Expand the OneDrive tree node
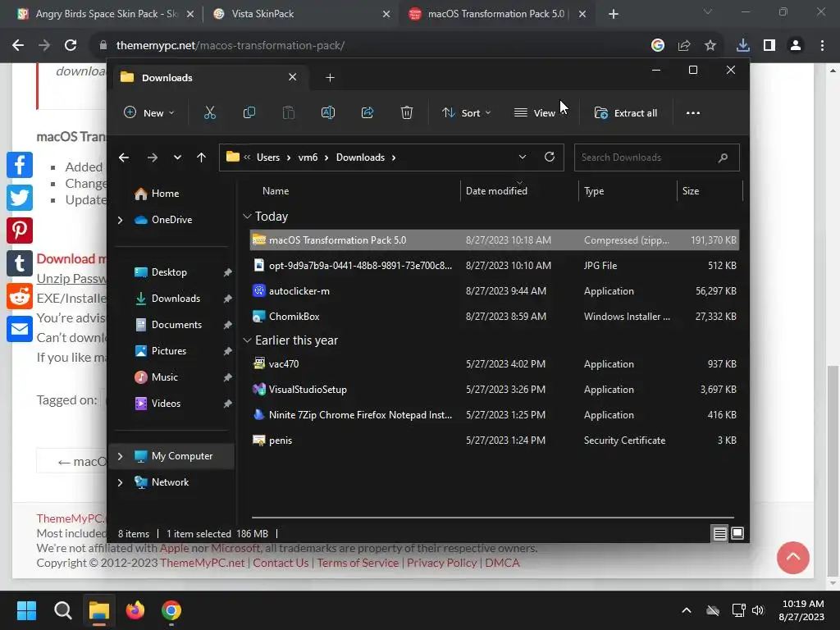Screen dimensions: 840x630 (120, 220)
